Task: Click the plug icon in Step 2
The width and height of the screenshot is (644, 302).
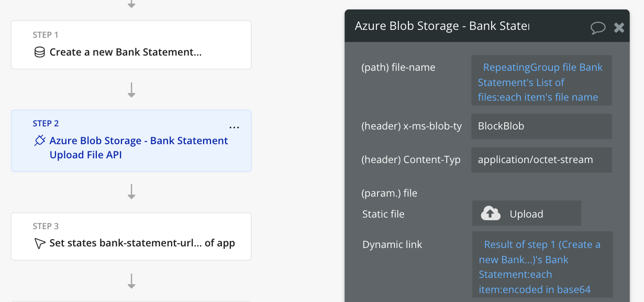Action: (x=39, y=141)
